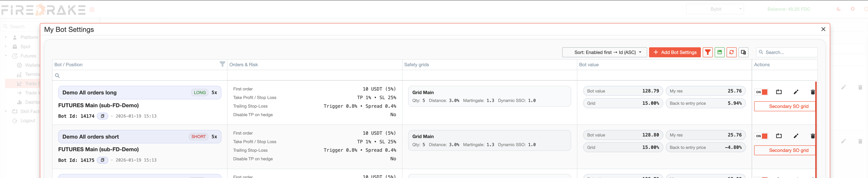Click the copy/duplicate view icon near Search

pyautogui.click(x=743, y=52)
